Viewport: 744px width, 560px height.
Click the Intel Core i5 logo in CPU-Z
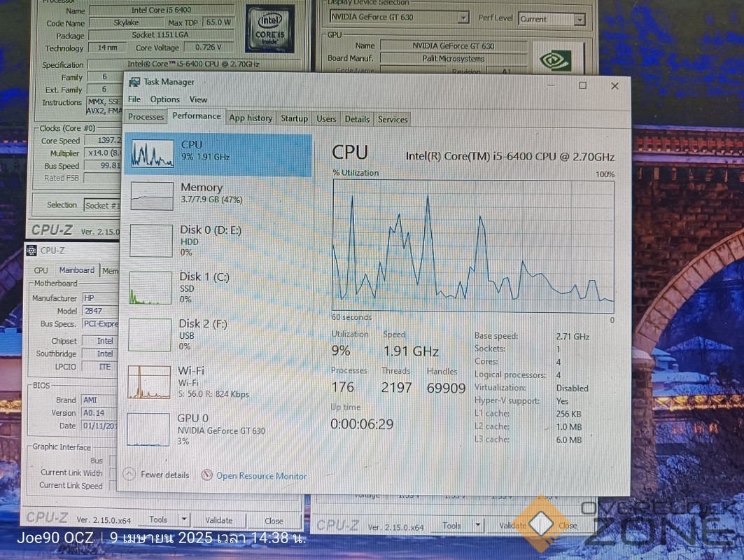pyautogui.click(x=270, y=29)
